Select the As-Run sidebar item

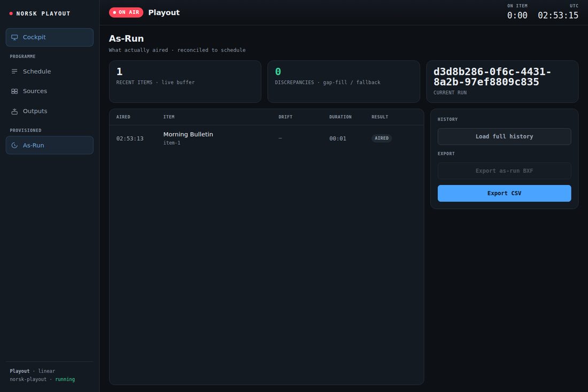pos(50,145)
